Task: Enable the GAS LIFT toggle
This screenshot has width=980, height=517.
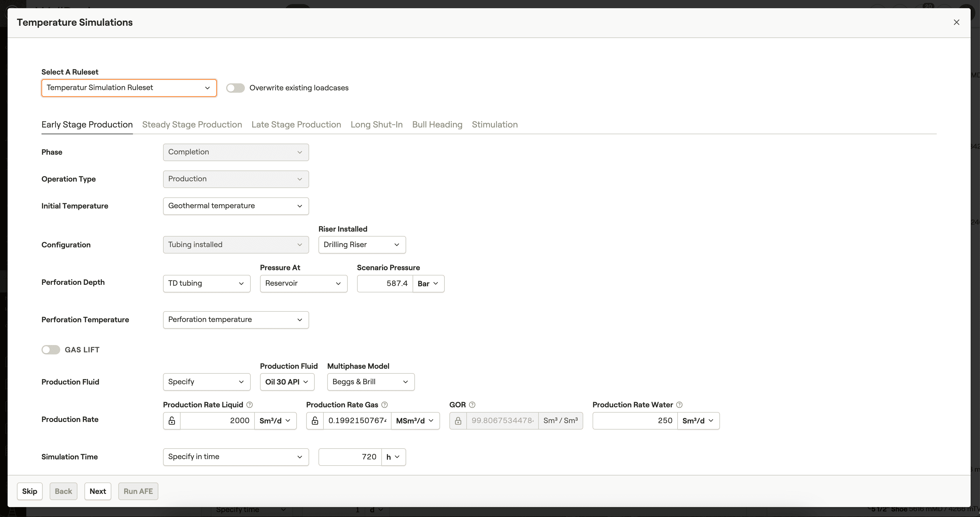Action: (x=51, y=350)
